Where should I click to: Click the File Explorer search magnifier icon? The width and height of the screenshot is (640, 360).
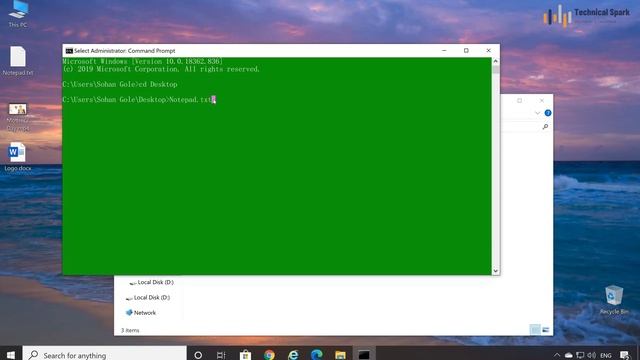point(545,127)
